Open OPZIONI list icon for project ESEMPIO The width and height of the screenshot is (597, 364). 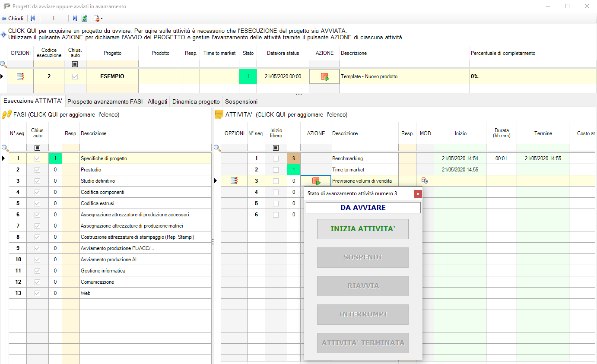point(20,76)
